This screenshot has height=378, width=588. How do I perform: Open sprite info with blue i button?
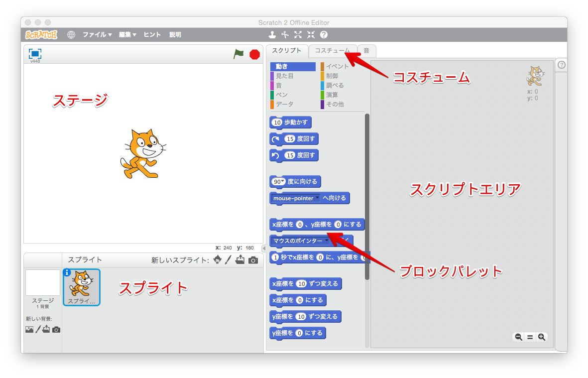coord(67,272)
